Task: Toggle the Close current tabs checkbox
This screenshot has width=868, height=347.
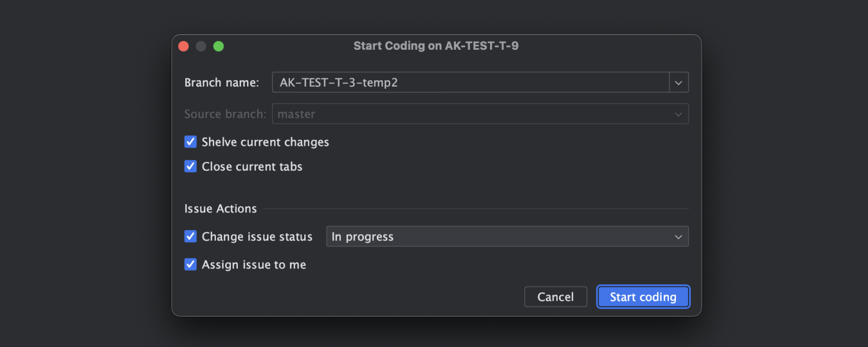Action: click(190, 167)
